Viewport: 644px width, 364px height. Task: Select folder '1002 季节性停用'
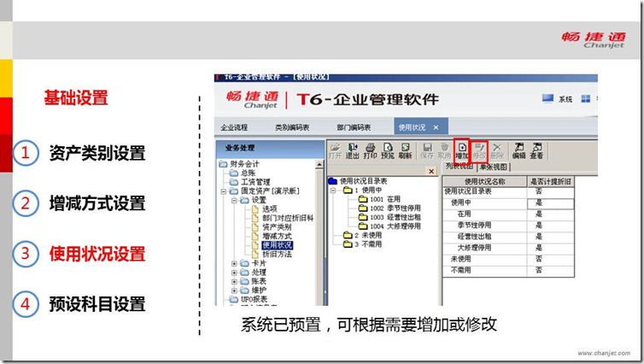click(395, 208)
